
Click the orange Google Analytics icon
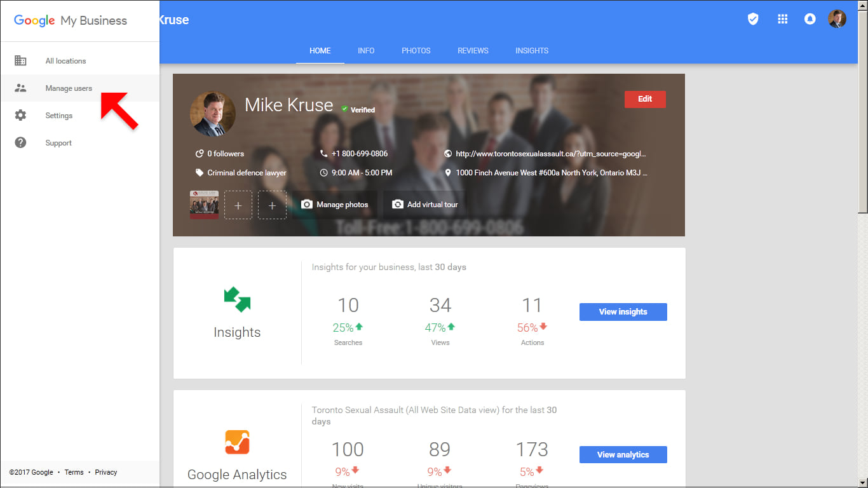237,442
